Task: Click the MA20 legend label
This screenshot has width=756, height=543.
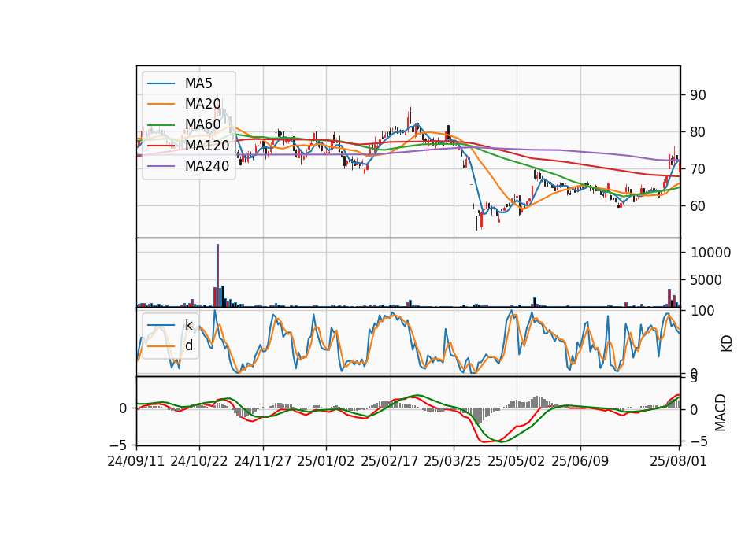Action: [x=202, y=104]
